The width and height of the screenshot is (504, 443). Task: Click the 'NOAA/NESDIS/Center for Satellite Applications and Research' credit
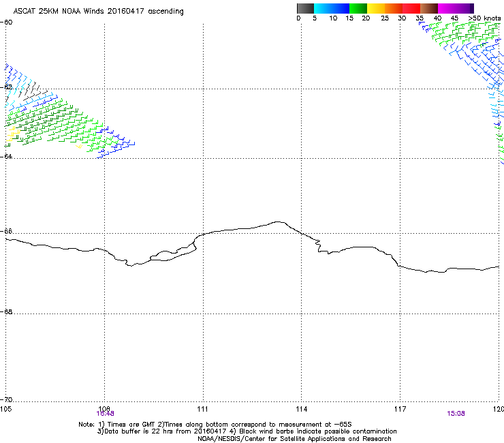point(294,439)
